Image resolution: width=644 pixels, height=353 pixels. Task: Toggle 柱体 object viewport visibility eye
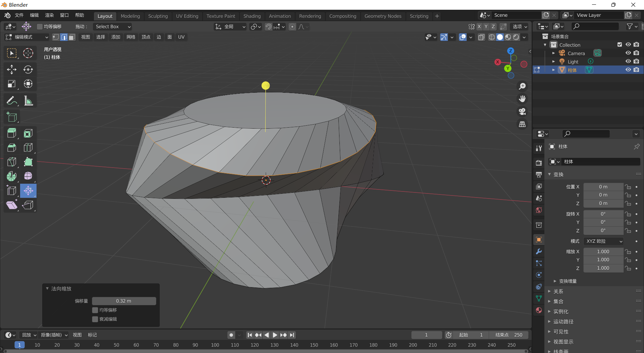pyautogui.click(x=628, y=70)
